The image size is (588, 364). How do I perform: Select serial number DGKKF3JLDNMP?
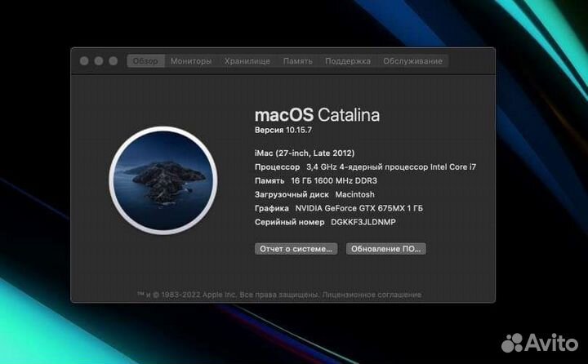(363, 222)
